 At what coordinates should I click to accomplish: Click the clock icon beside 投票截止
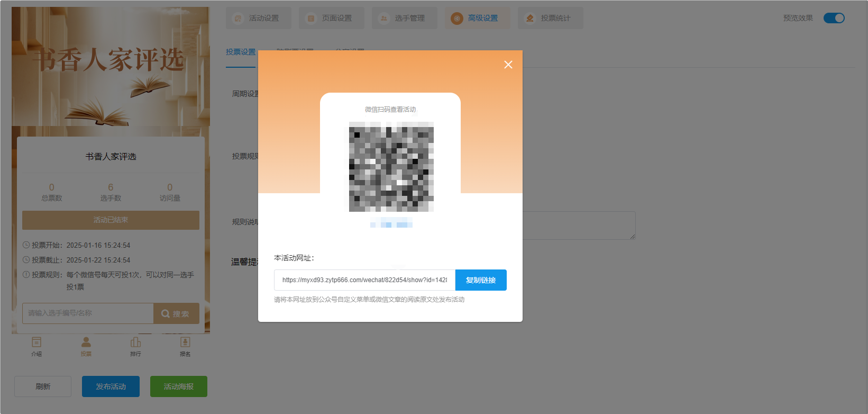point(26,260)
